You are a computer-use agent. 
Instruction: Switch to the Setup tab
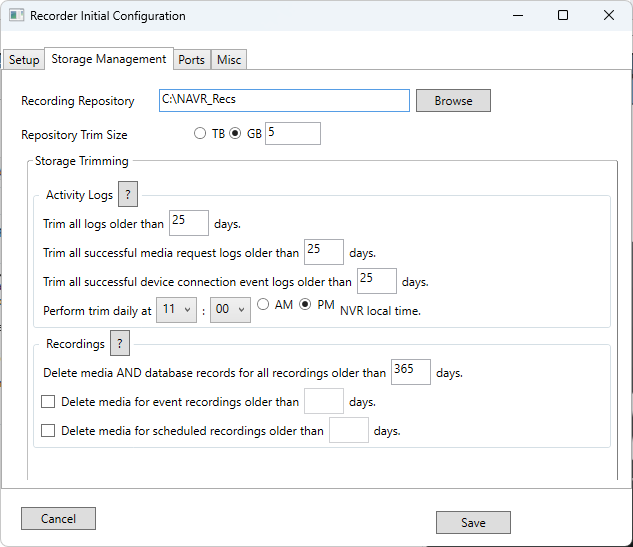(24, 60)
